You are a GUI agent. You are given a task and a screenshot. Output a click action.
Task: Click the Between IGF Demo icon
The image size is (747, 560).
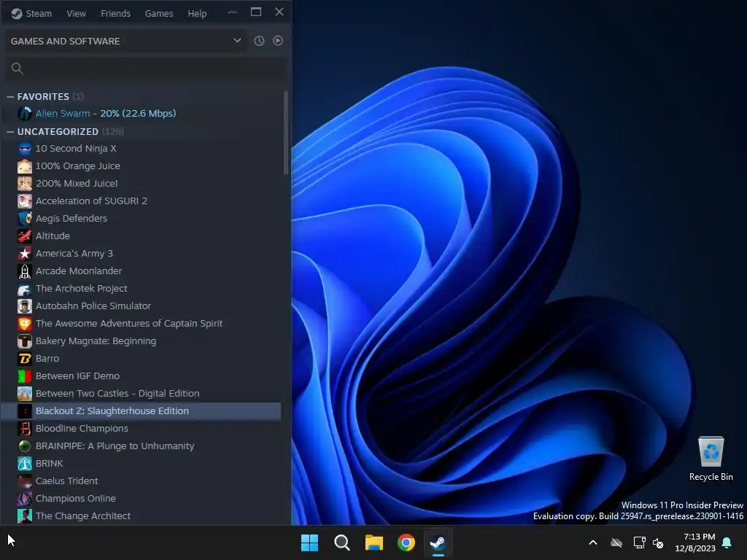pos(25,376)
